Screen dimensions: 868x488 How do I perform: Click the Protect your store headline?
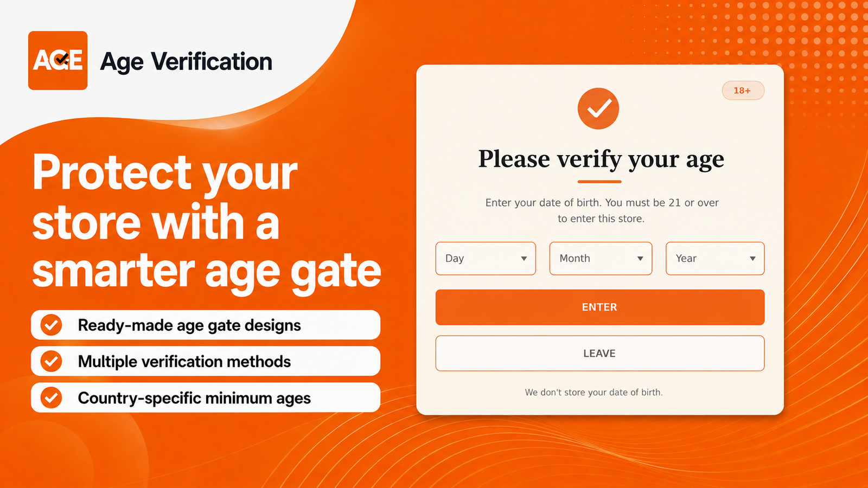(207, 222)
